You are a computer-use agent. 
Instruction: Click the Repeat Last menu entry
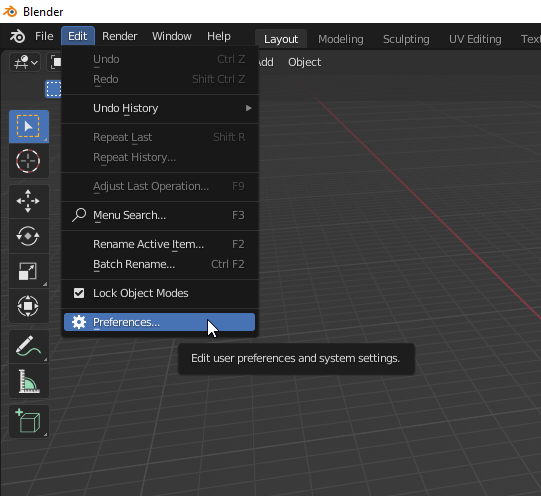pos(160,137)
